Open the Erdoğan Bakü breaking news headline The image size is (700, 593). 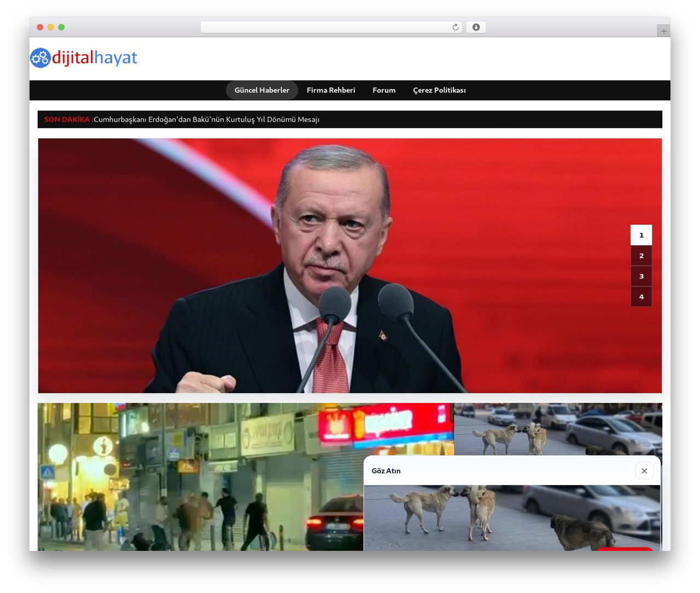point(207,119)
